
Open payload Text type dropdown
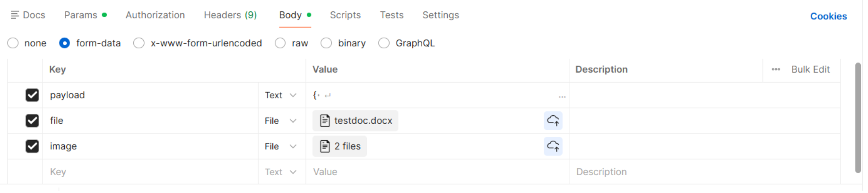pyautogui.click(x=280, y=95)
